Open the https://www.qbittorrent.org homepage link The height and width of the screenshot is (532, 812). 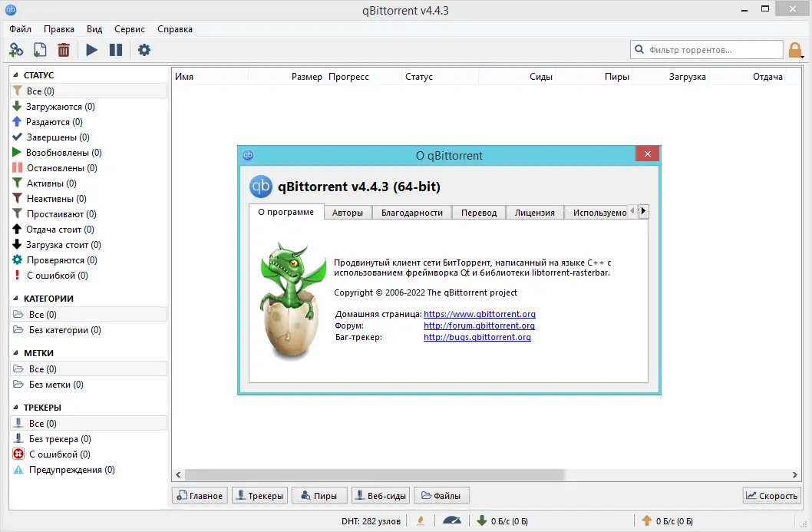(x=480, y=314)
